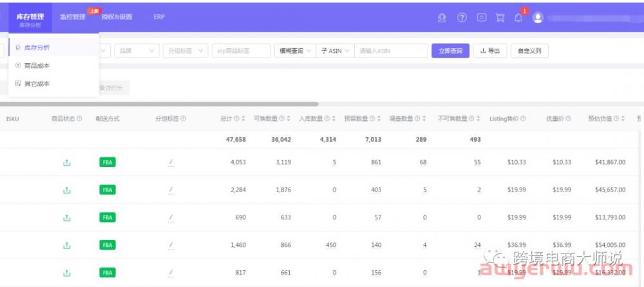Click the upload status icon in row 690

click(66, 217)
